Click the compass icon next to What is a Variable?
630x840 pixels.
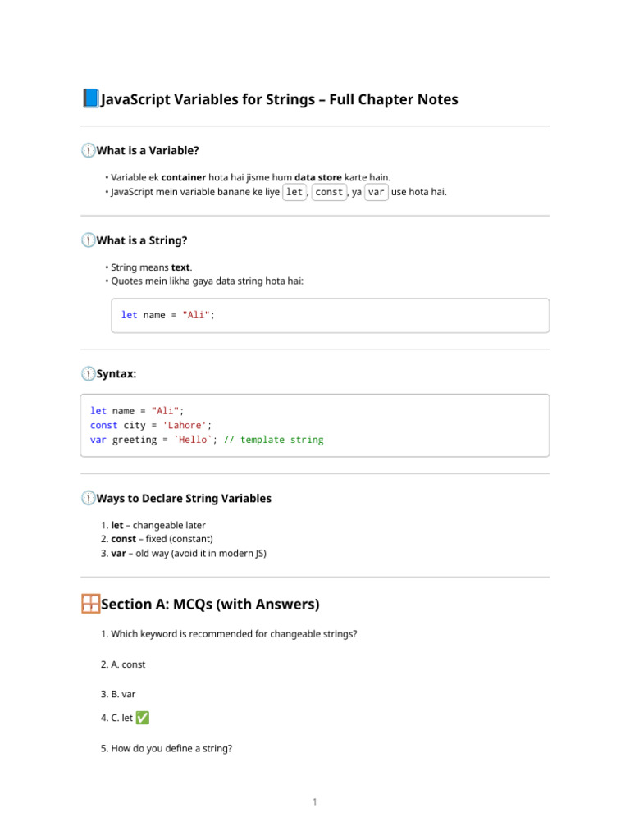coord(88,150)
